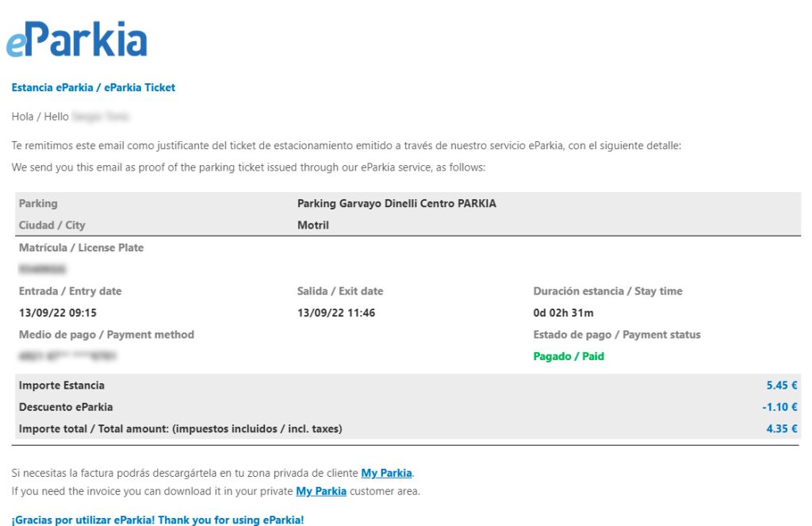Click the Thank you for using eParkia line
812x526 pixels.
(158, 520)
